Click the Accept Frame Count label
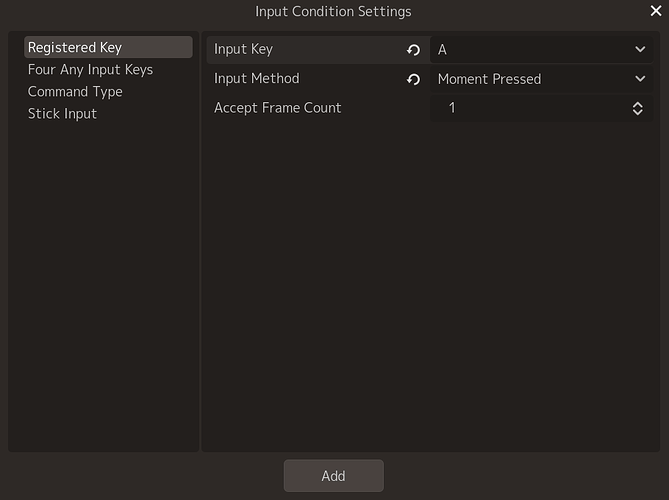 pyautogui.click(x=277, y=108)
